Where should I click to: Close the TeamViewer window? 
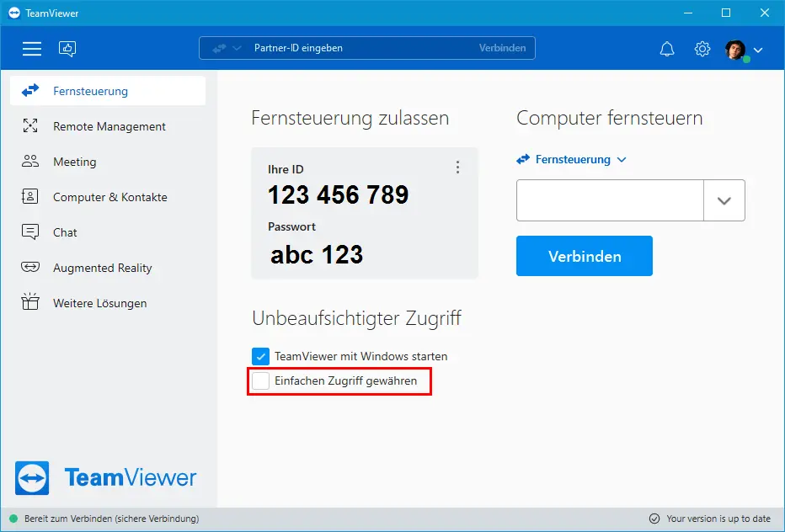coord(765,13)
